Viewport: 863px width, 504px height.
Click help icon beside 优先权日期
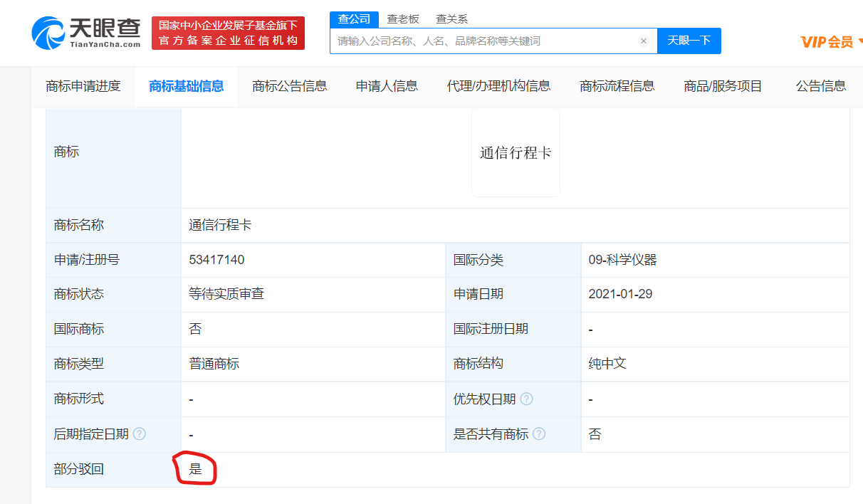(527, 399)
